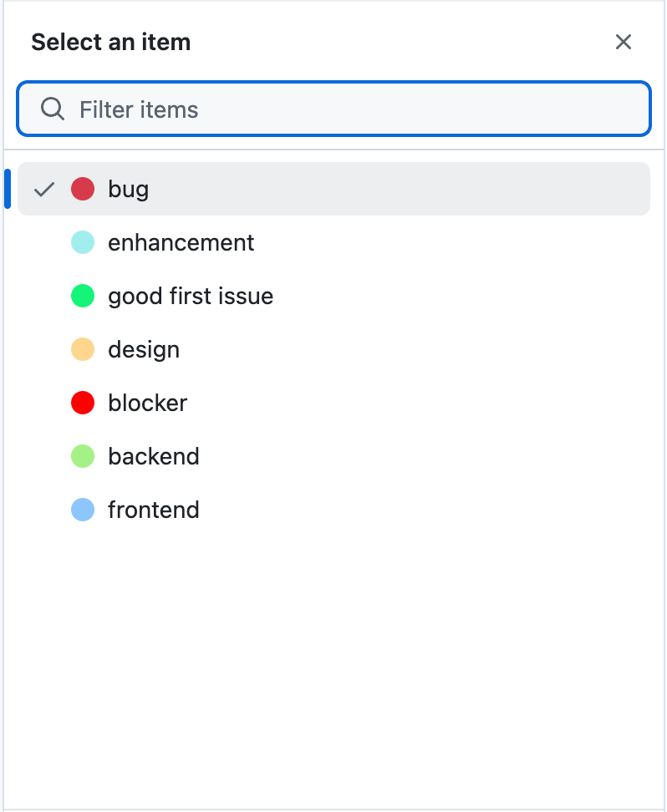Screen dimensions: 667x812
Task: Select the good first issue label
Action: coord(191,296)
